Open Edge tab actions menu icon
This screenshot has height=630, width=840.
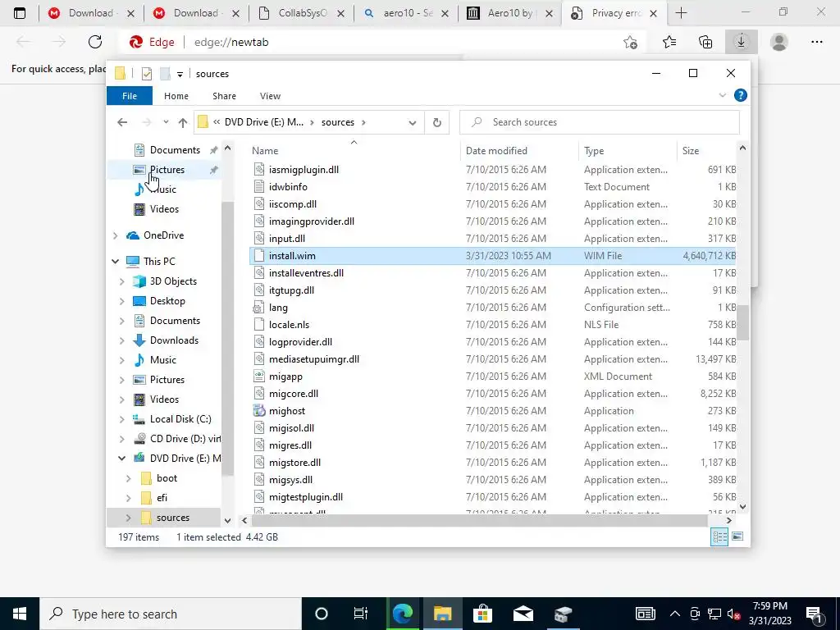pyautogui.click(x=20, y=13)
